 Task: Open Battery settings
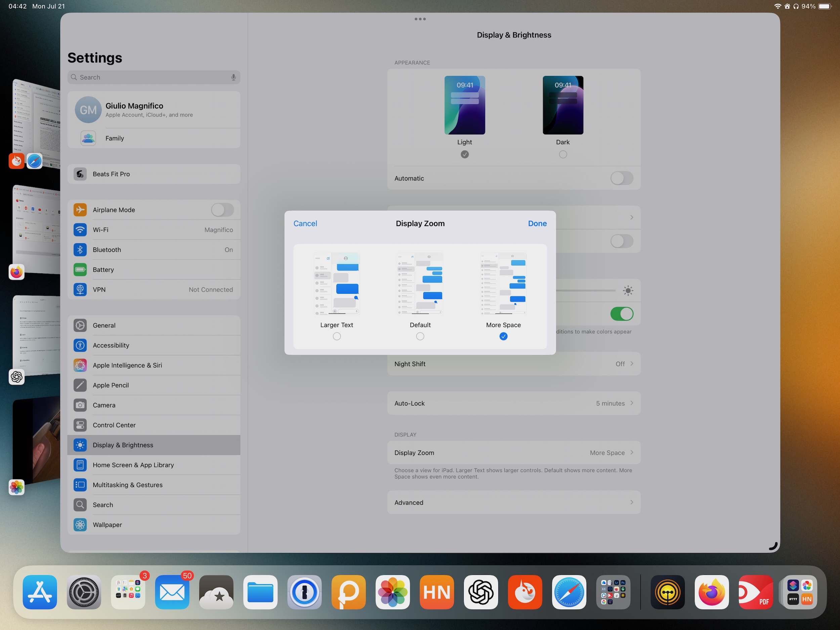click(154, 269)
